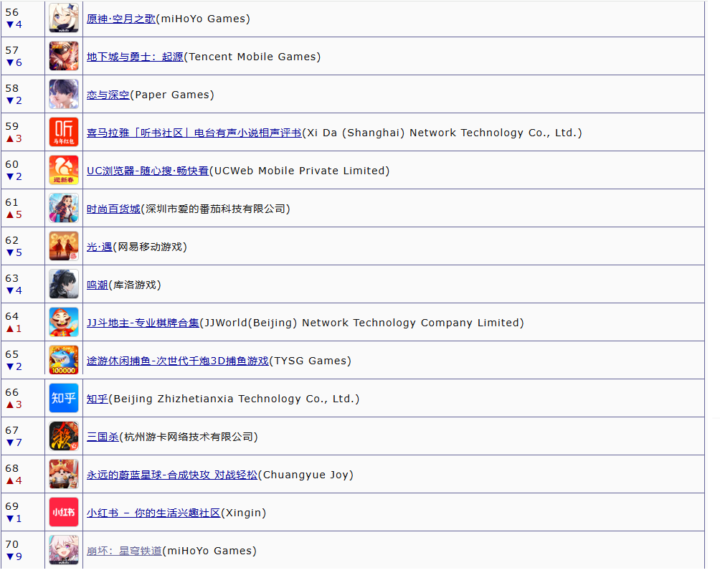
Task: Click the rank number 61
Action: (x=12, y=202)
